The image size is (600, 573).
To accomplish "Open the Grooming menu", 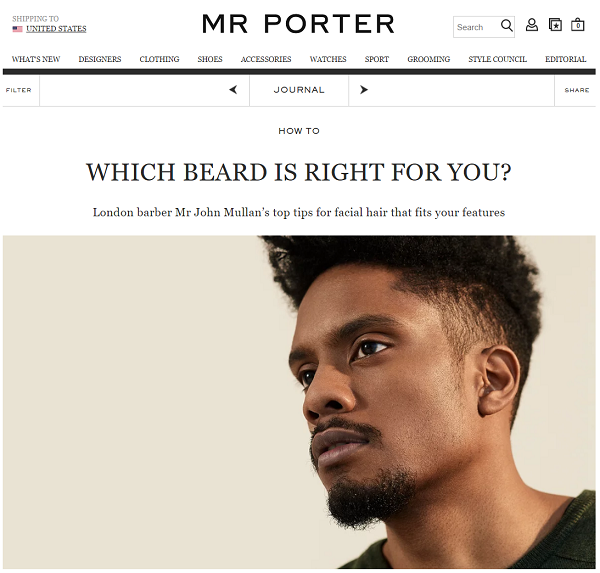I will 429,59.
